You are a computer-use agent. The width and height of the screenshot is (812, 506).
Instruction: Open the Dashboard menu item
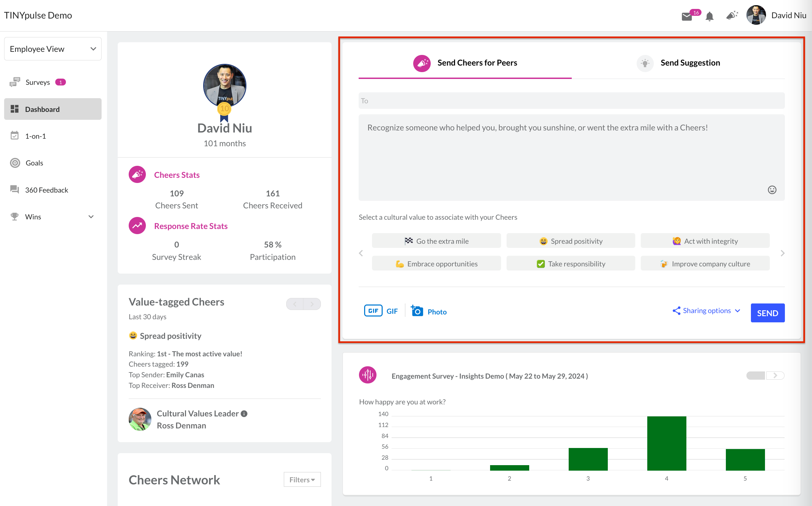[53, 109]
